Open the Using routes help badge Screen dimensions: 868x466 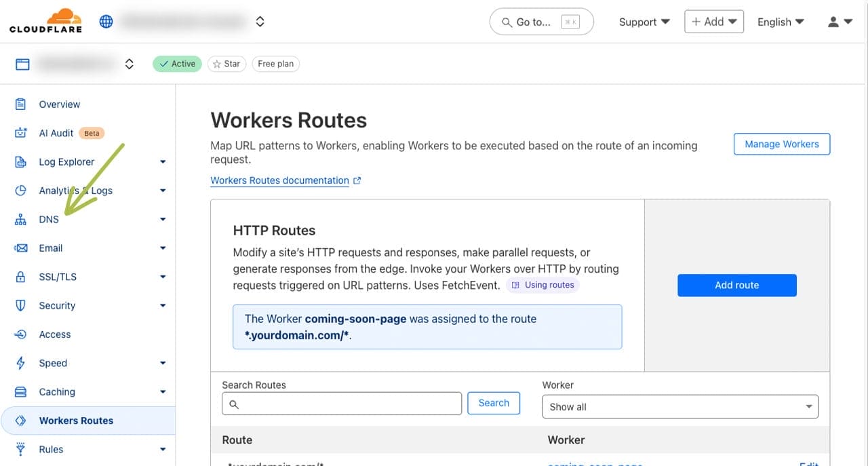tap(542, 285)
